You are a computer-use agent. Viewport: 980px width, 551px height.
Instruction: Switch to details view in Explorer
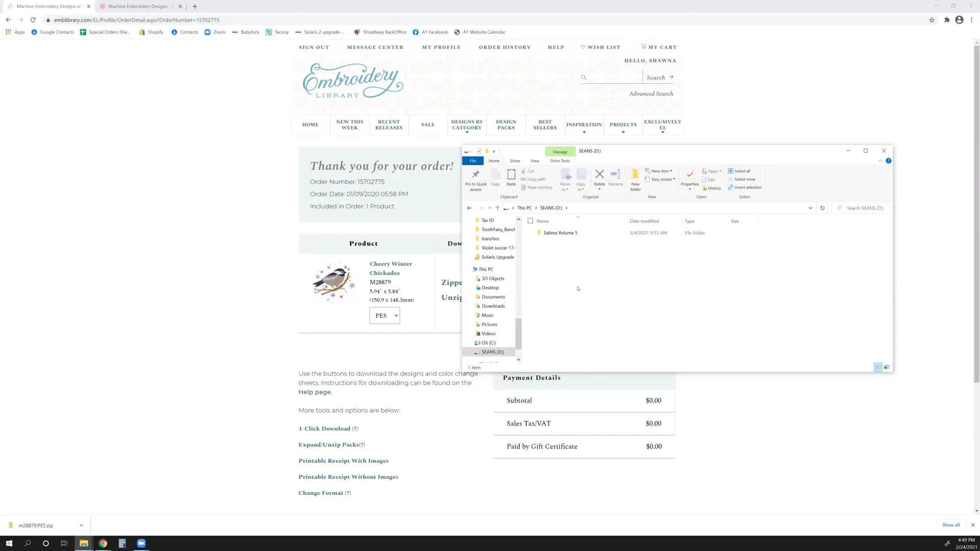click(878, 367)
